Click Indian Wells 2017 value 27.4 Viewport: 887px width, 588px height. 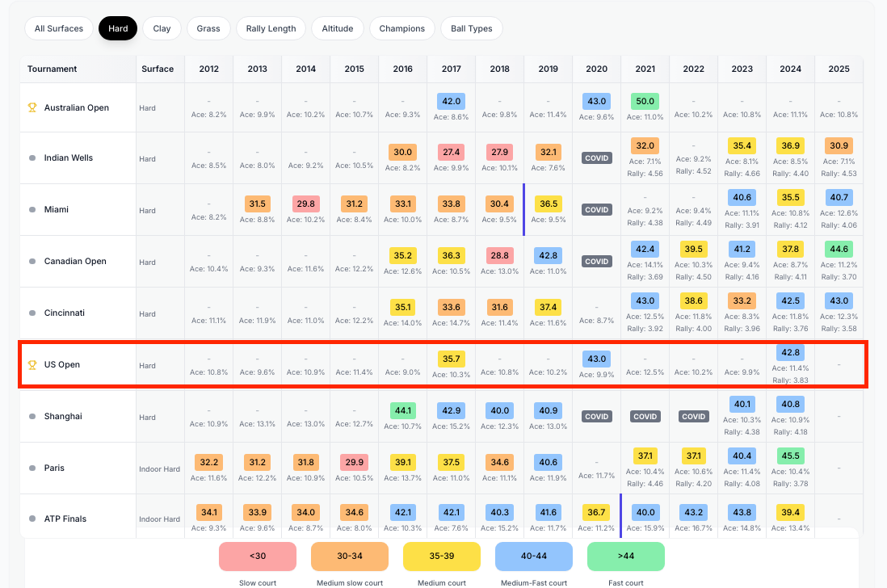pos(451,152)
